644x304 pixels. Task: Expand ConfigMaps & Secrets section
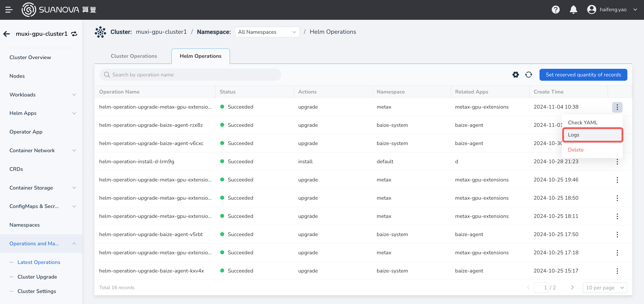pyautogui.click(x=74, y=206)
